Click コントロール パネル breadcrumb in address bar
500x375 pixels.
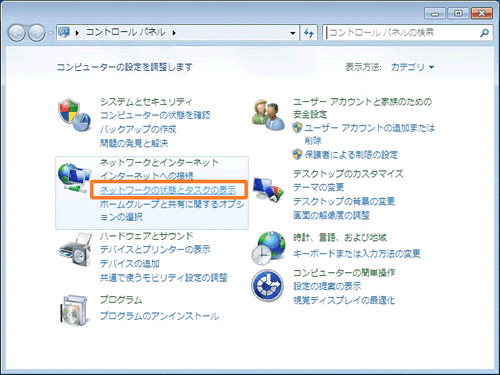(126, 32)
